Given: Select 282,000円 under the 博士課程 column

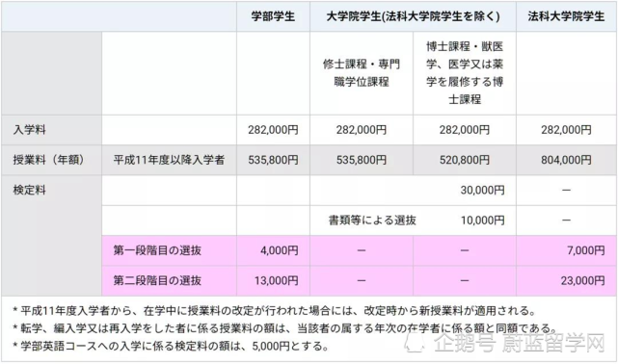Looking at the screenshot, I should tap(465, 130).
